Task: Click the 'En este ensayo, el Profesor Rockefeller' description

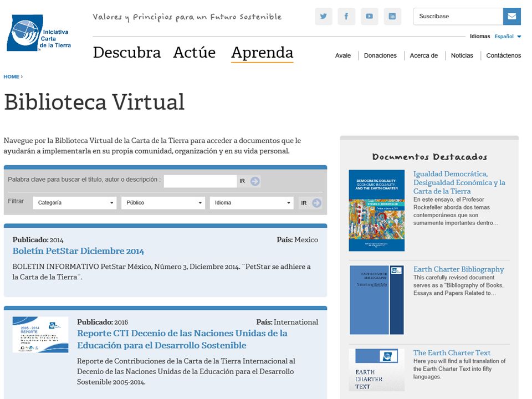Action: 456,211
